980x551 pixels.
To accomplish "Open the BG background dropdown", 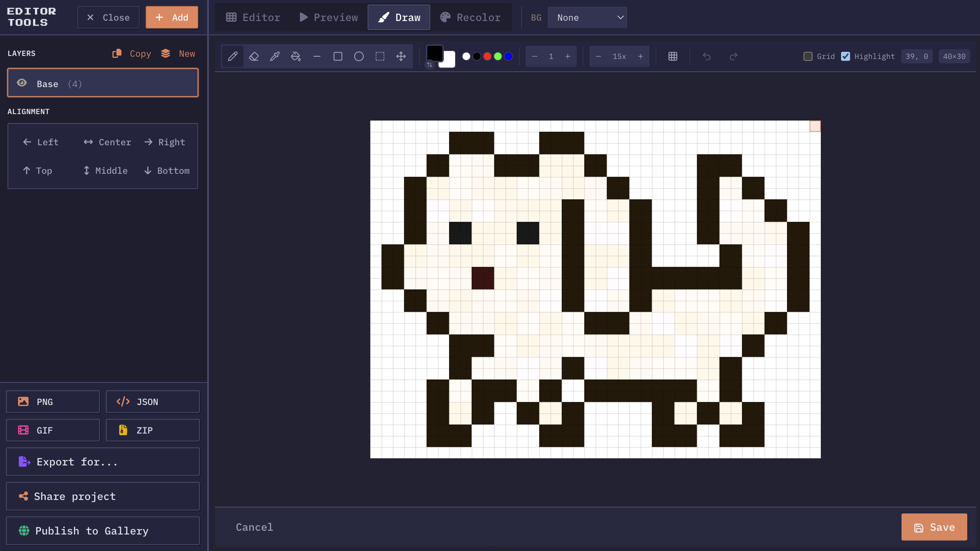I will pyautogui.click(x=587, y=18).
